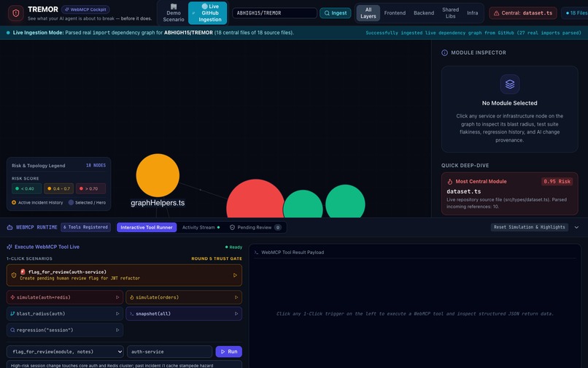Click the TREMOR shield logo icon
Screen dimensions: 588x368
16,13
